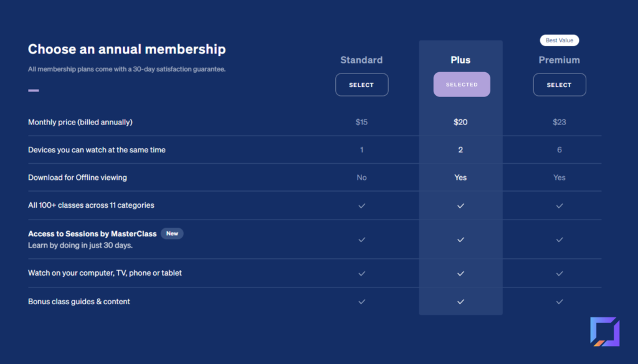This screenshot has height=364, width=638.
Task: Click Access to Sessions by MasterClass label
Action: click(92, 234)
